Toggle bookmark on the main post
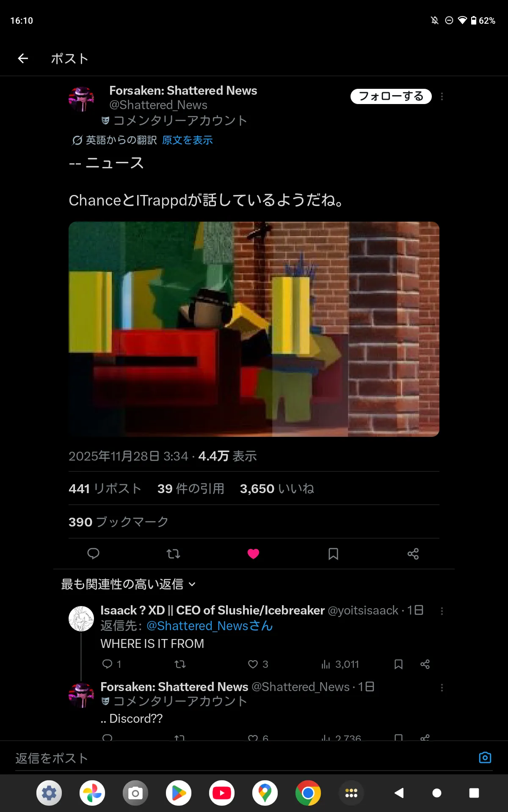508x812 pixels. pos(333,554)
